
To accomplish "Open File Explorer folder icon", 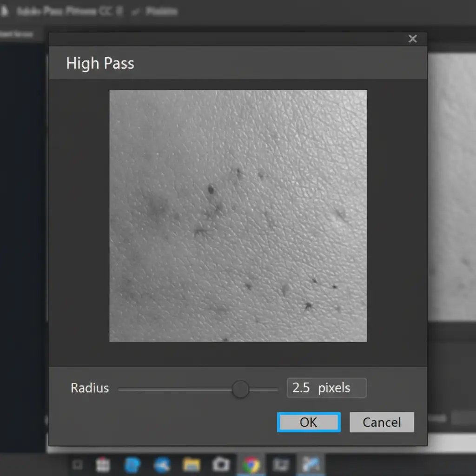I will (x=191, y=464).
